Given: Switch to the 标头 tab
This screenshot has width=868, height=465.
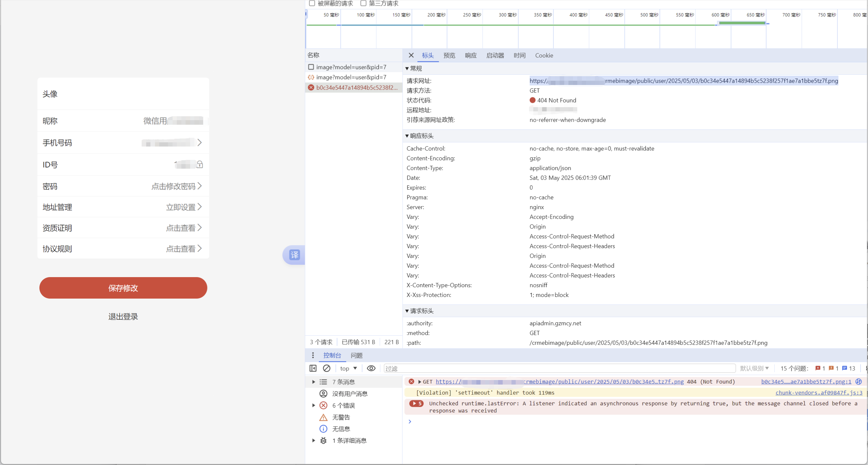Looking at the screenshot, I should click(x=427, y=55).
